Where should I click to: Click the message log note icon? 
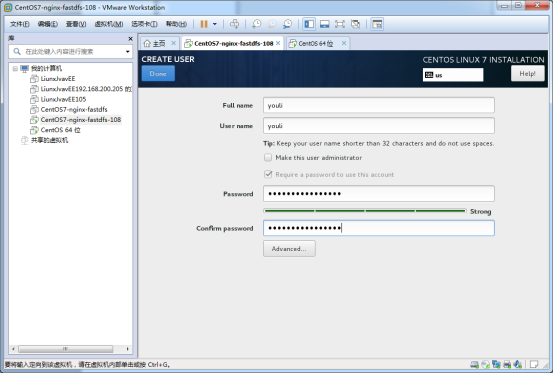[534, 365]
